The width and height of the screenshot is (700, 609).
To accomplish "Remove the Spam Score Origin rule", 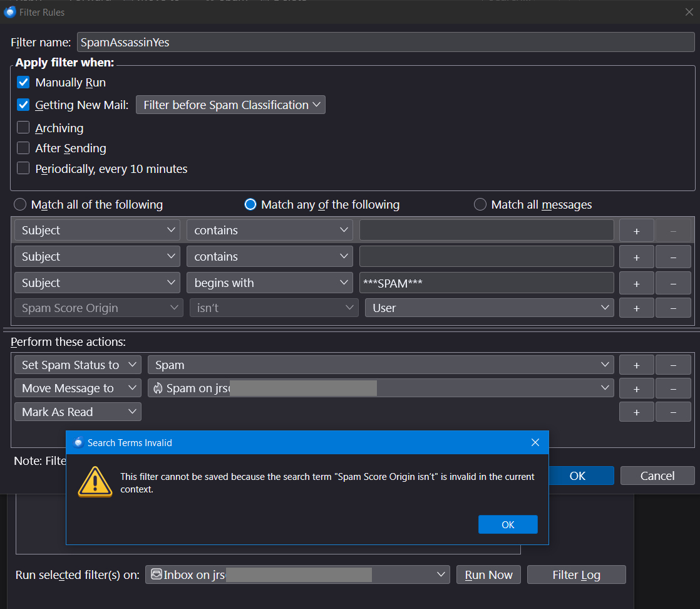I will tap(673, 308).
